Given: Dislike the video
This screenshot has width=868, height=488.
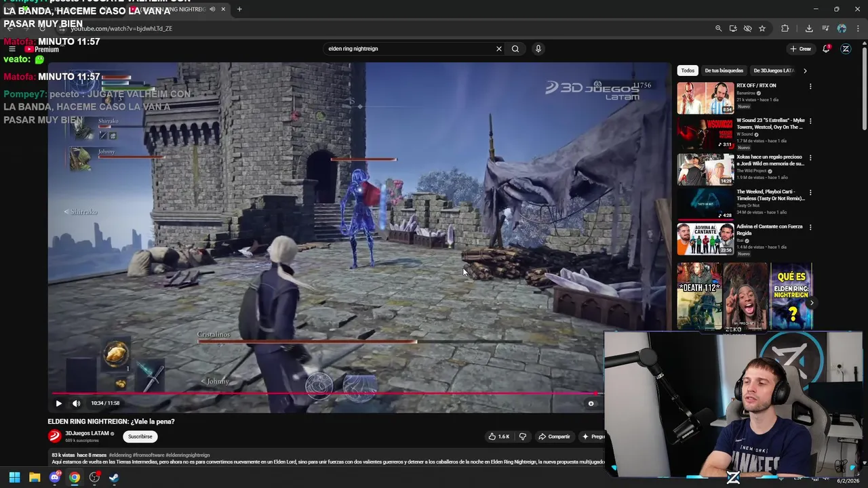Looking at the screenshot, I should [x=522, y=436].
